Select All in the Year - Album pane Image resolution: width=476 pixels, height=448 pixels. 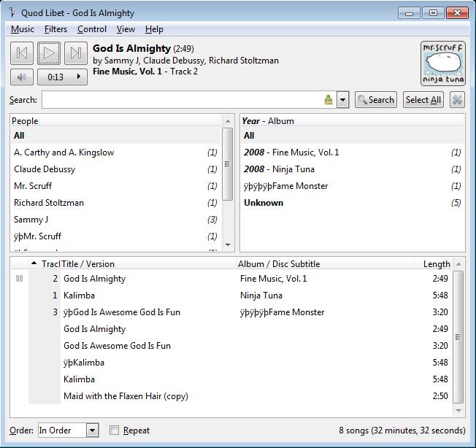pyautogui.click(x=353, y=136)
